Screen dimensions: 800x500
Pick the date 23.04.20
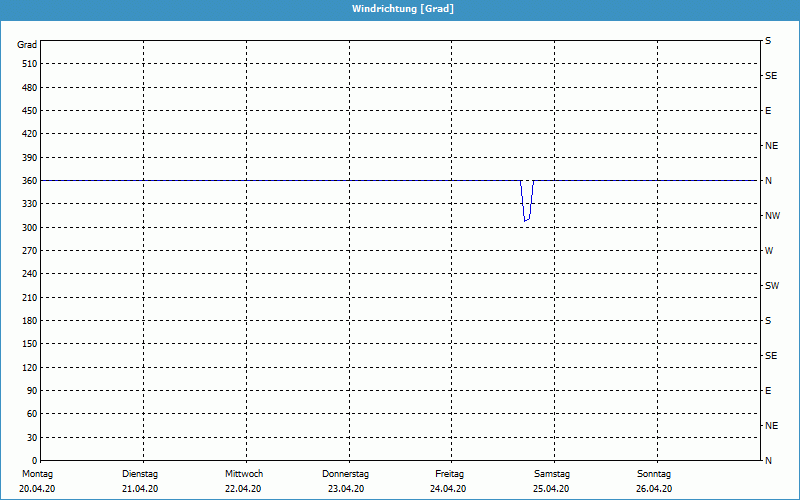[x=346, y=489]
